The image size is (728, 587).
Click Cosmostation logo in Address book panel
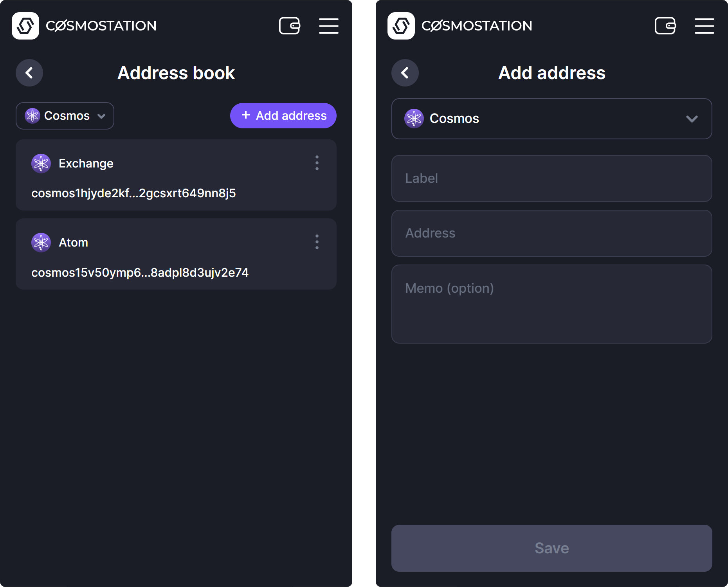click(25, 26)
